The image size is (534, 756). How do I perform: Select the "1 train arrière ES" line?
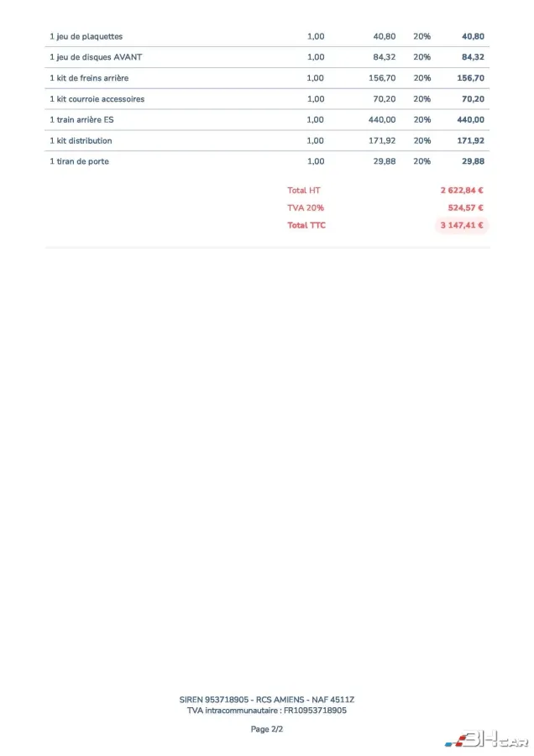click(x=81, y=120)
